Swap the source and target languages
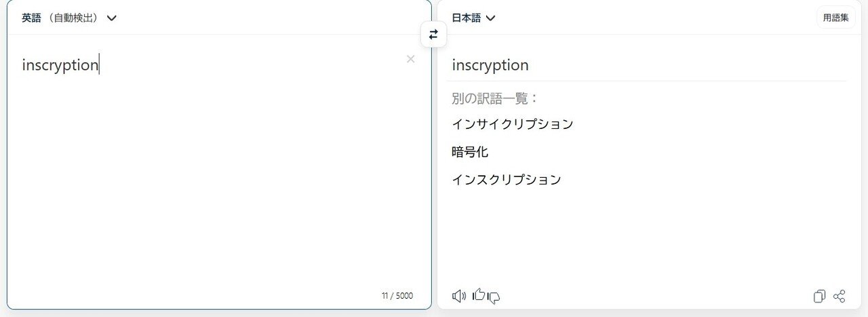 433,34
